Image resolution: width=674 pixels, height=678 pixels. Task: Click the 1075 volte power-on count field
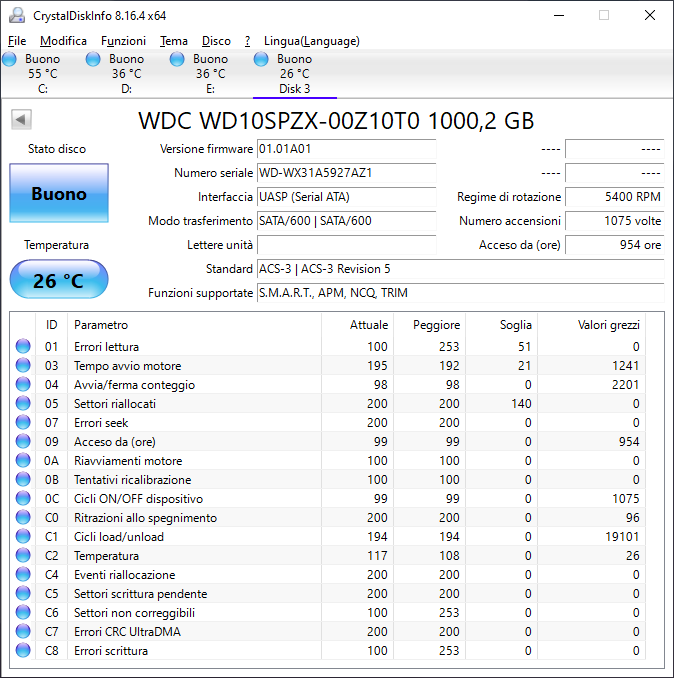point(614,221)
